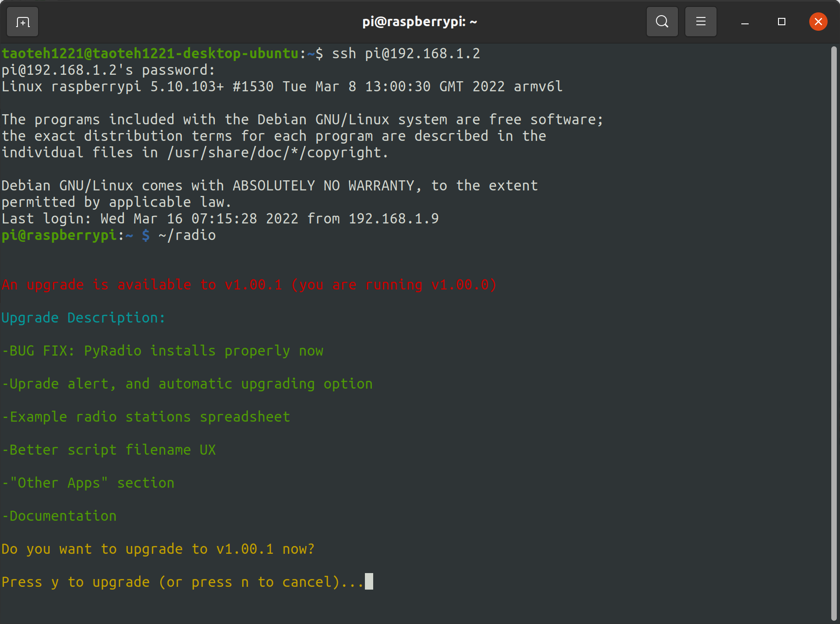Click the BUG FIX PyRadio installs line

tap(162, 351)
